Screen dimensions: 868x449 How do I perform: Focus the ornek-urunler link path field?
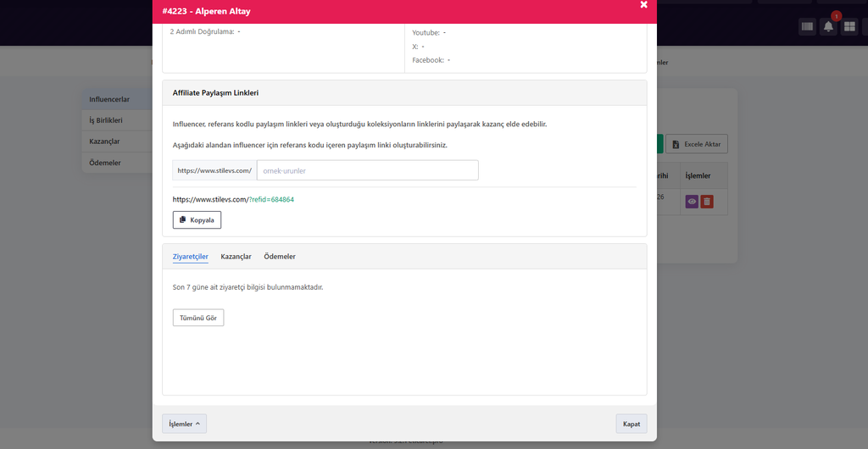pyautogui.click(x=368, y=170)
